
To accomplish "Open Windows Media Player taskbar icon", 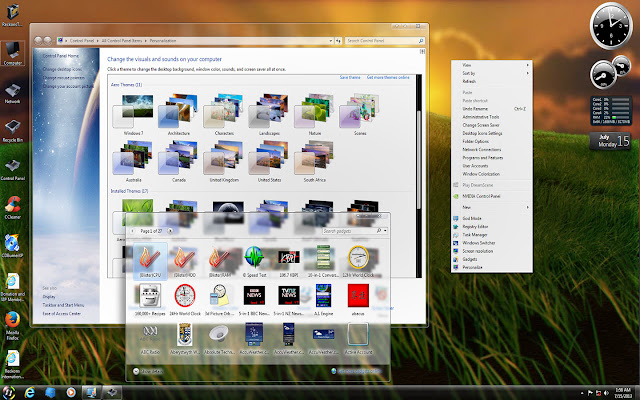I will (x=71, y=393).
